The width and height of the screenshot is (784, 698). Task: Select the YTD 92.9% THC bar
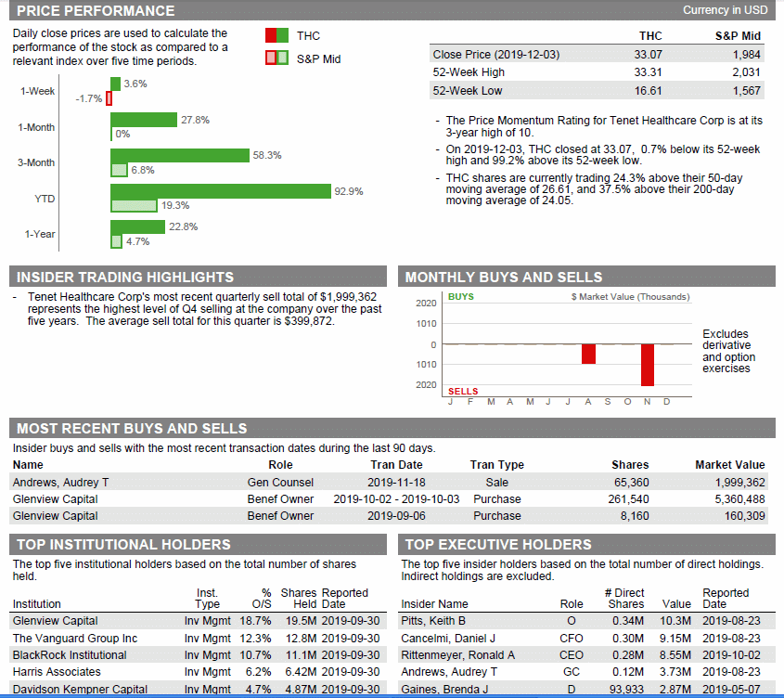pos(221,191)
